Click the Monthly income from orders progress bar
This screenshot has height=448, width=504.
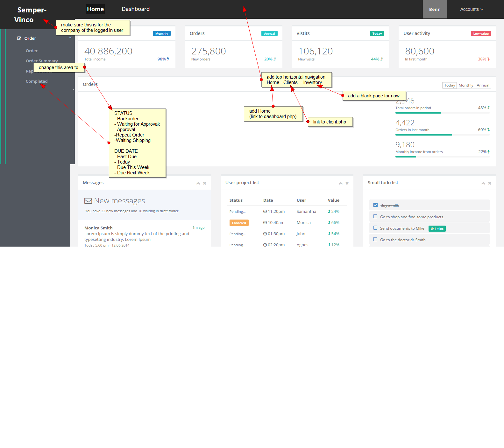point(443,157)
